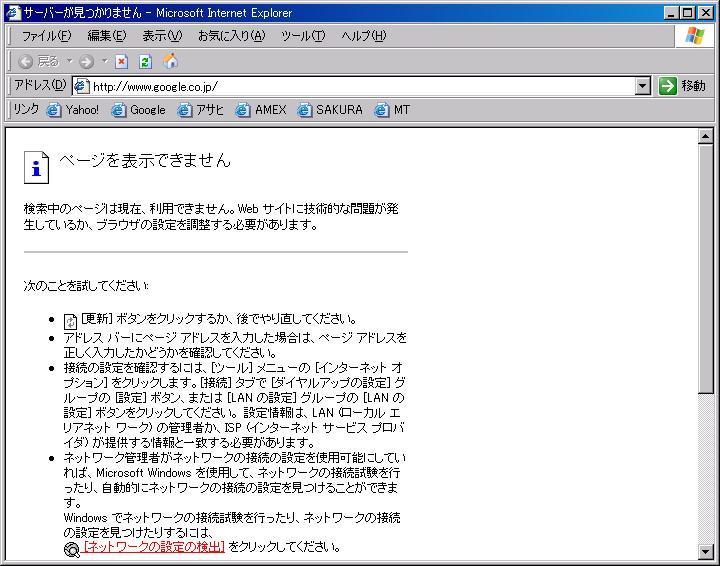Open the Back button history dropdown arrow
Viewport: 720px width, 566px height.
(x=69, y=61)
